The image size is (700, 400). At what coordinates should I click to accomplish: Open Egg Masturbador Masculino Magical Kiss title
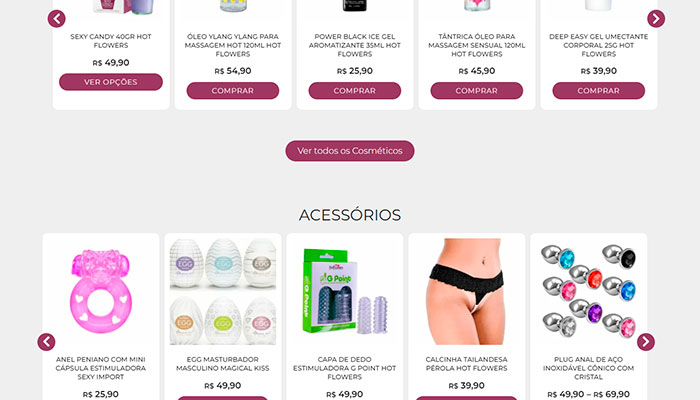[x=223, y=364]
